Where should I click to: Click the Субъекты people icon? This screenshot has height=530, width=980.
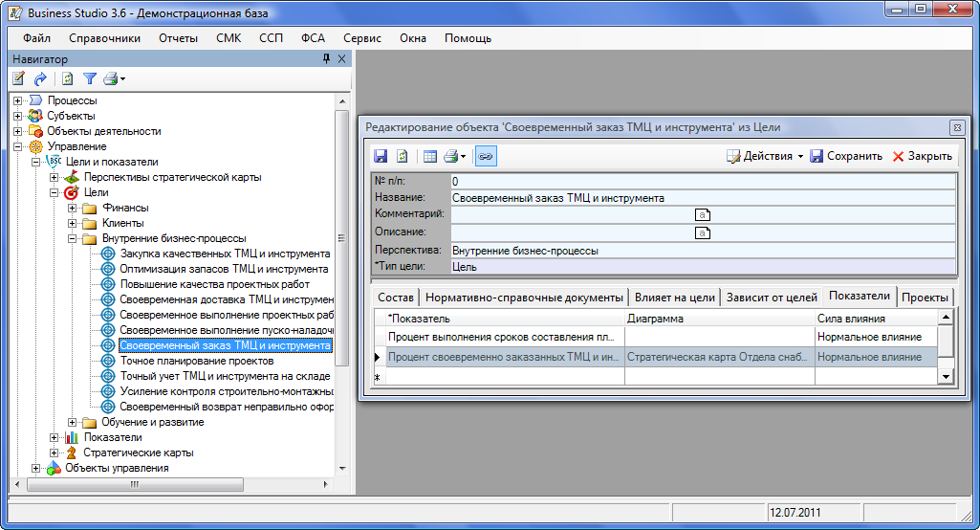[35, 116]
